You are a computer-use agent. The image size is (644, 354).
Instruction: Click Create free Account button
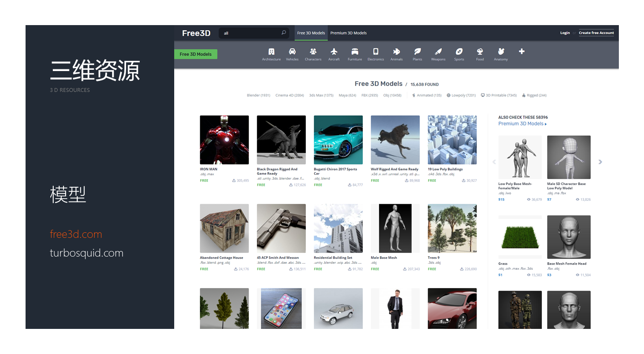coord(596,33)
